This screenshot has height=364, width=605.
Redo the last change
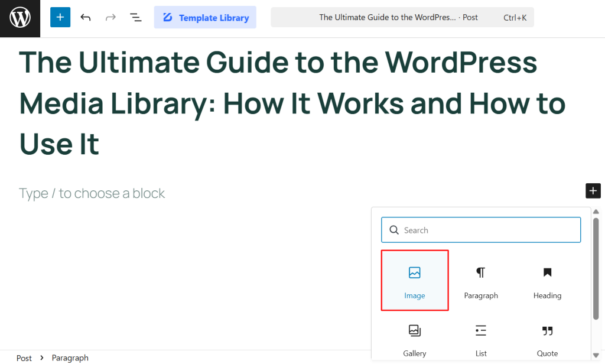[x=110, y=17]
